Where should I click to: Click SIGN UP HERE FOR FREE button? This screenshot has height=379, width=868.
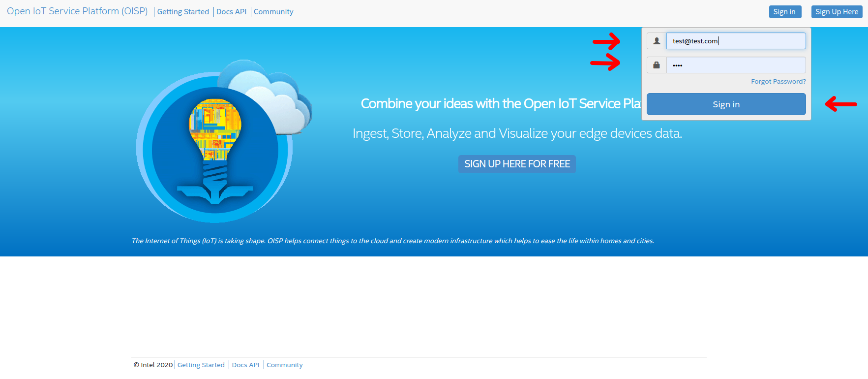tap(517, 164)
